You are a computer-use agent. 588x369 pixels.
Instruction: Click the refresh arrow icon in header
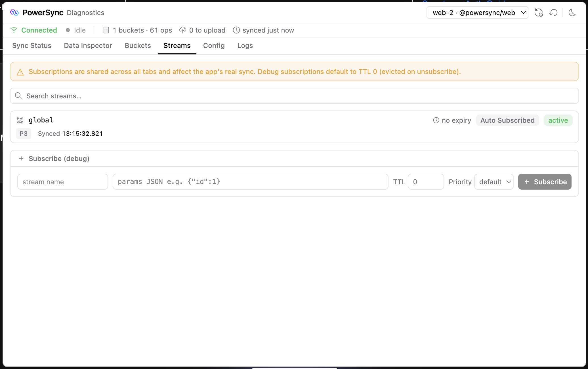pyautogui.click(x=553, y=13)
